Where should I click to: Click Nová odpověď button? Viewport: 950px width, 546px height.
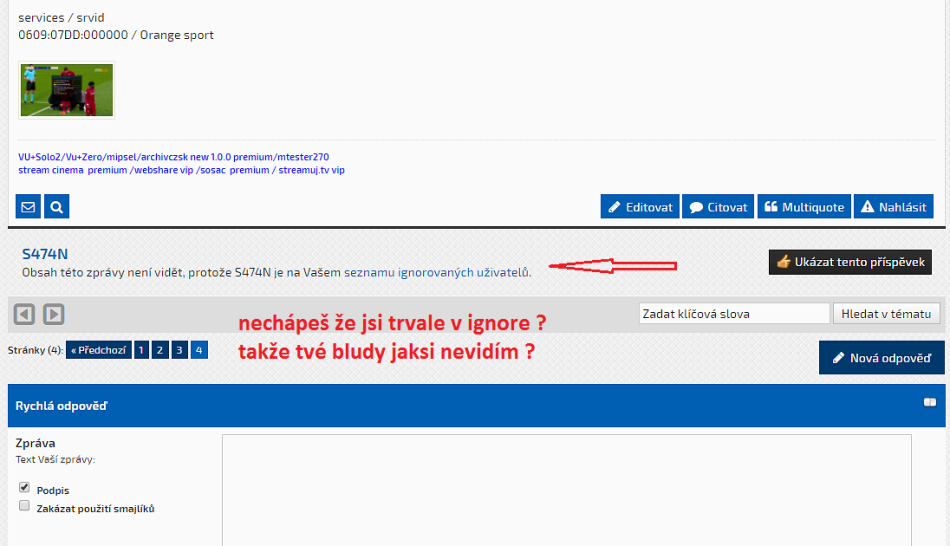[882, 358]
